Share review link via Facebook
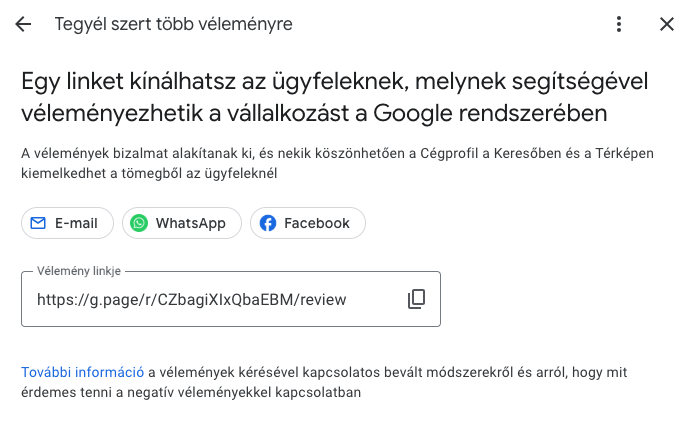689x421 pixels. click(308, 223)
